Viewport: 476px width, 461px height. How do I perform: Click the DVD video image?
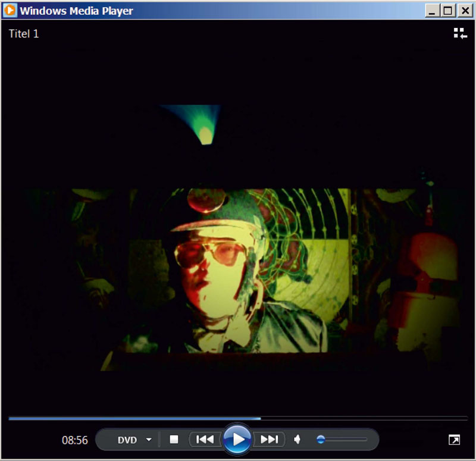pyautogui.click(x=238, y=237)
